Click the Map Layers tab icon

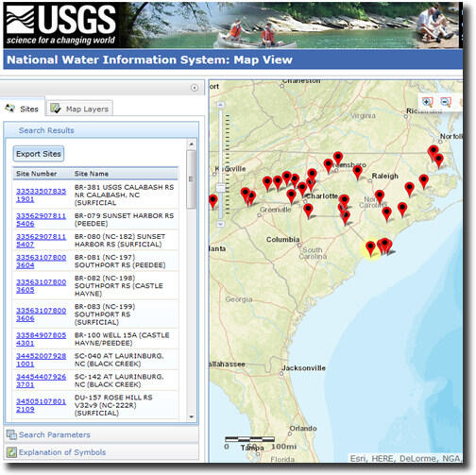[x=56, y=109]
